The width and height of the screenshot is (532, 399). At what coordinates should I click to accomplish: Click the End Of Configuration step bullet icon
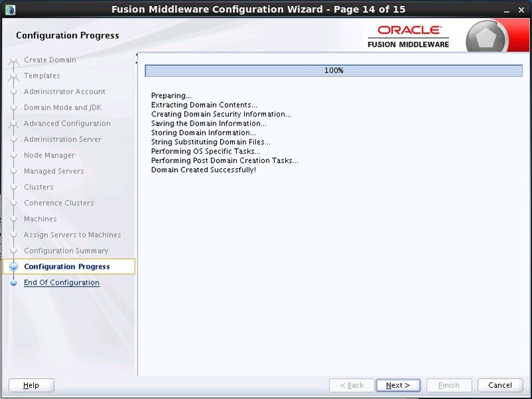13,283
